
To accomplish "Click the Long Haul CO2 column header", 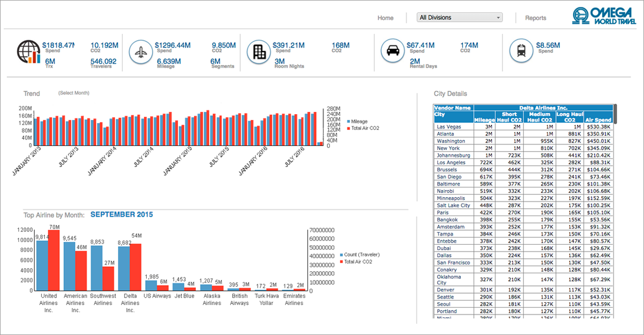I will (569, 117).
